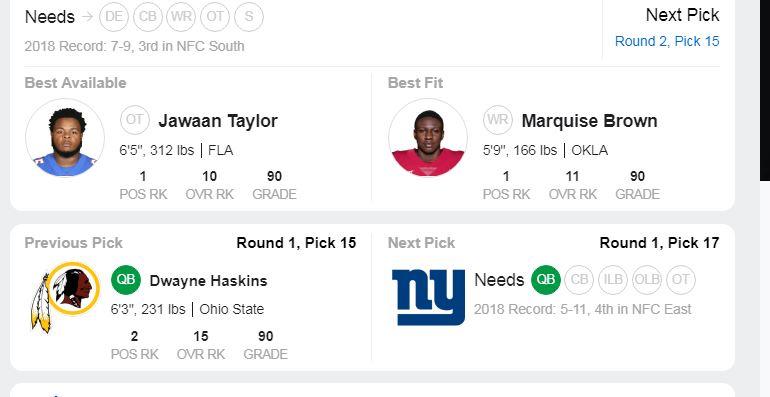The height and width of the screenshot is (397, 770).
Task: Click the New York Giants logo
Action: pos(428,297)
